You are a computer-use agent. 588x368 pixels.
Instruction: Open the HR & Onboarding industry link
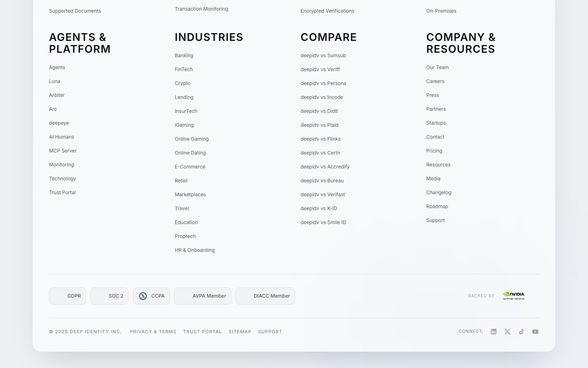point(194,250)
